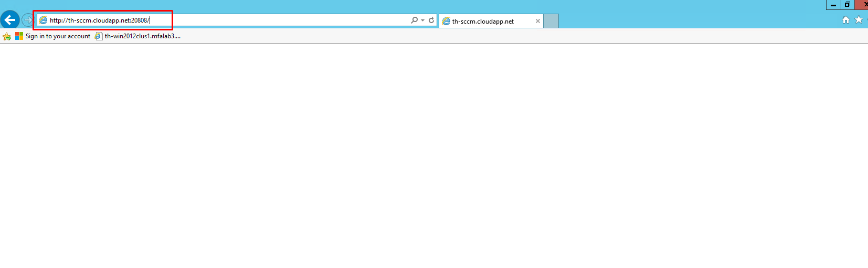
Task: Click the Internet Explorer page icon in address bar
Action: pos(44,20)
